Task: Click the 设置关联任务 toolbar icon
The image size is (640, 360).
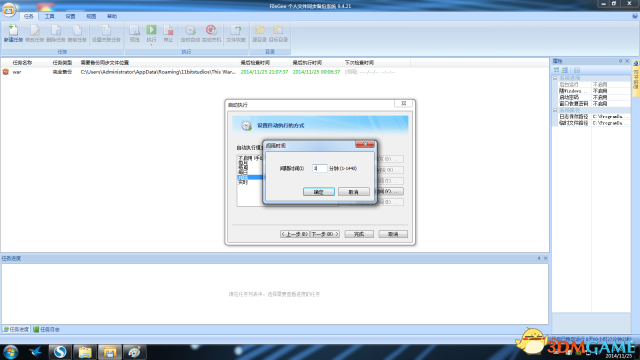Action: [106, 33]
